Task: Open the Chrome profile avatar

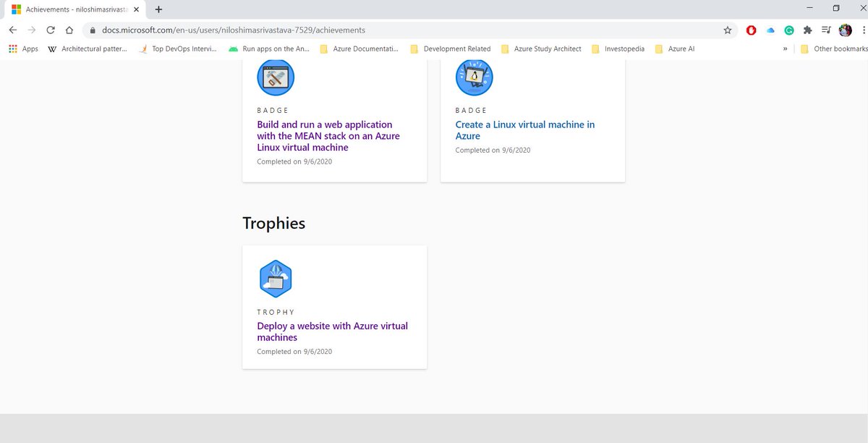Action: pos(845,30)
